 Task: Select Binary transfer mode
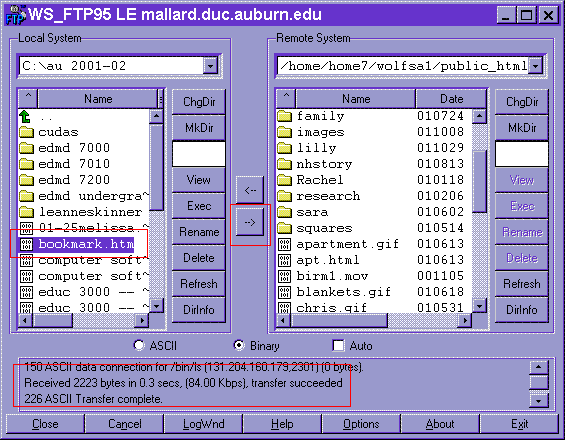(x=239, y=346)
